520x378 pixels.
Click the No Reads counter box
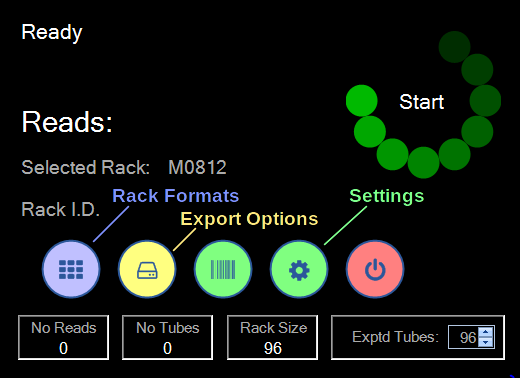tap(63, 337)
